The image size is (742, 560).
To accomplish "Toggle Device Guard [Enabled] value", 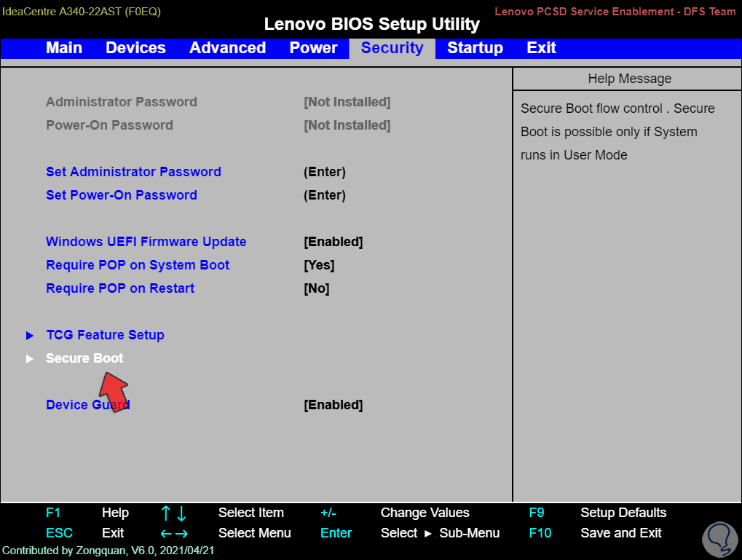I will pyautogui.click(x=333, y=405).
